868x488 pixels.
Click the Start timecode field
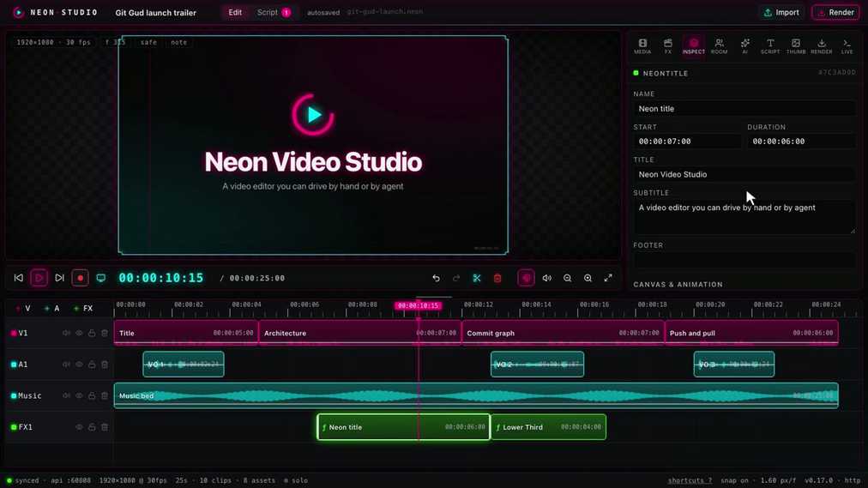[687, 142]
